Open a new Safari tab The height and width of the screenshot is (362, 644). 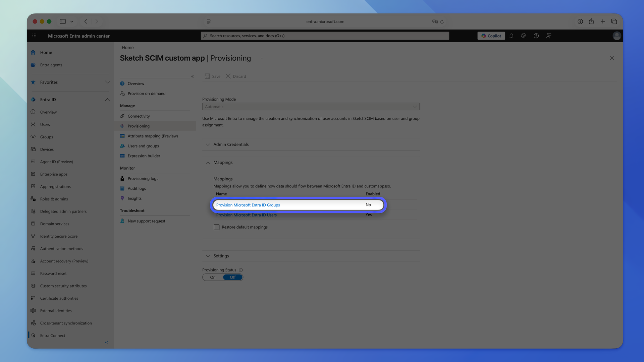[x=602, y=21]
